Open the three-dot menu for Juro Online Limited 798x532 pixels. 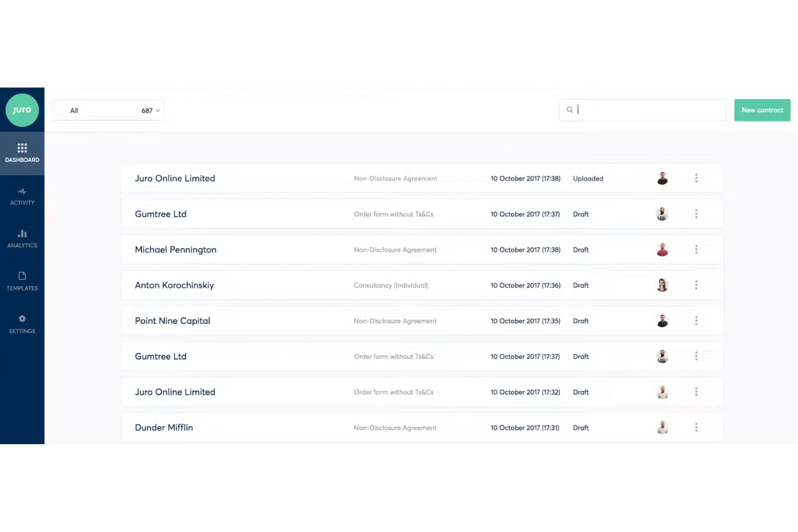pyautogui.click(x=696, y=178)
